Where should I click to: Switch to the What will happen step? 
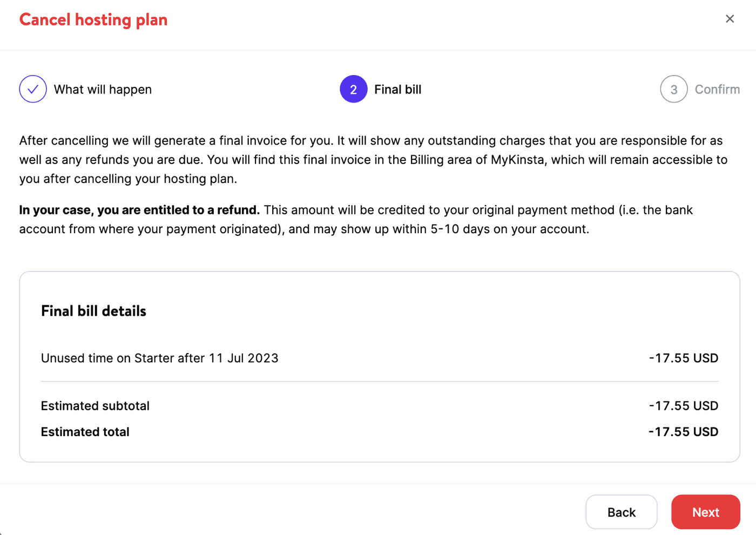click(103, 89)
